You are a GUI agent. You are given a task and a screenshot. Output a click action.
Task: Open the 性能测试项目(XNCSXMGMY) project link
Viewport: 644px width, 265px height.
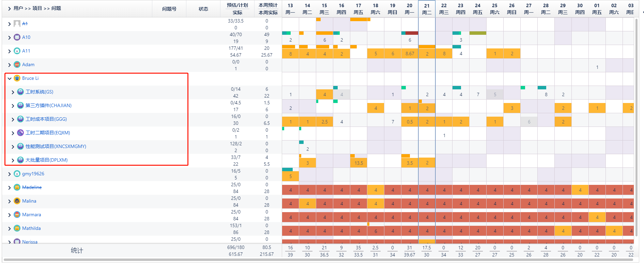pos(56,146)
